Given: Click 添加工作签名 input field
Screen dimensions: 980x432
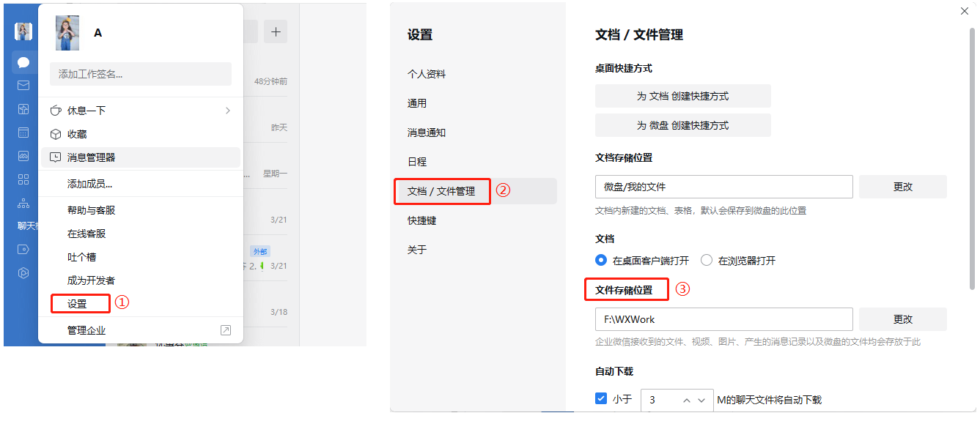Looking at the screenshot, I should click(x=141, y=74).
